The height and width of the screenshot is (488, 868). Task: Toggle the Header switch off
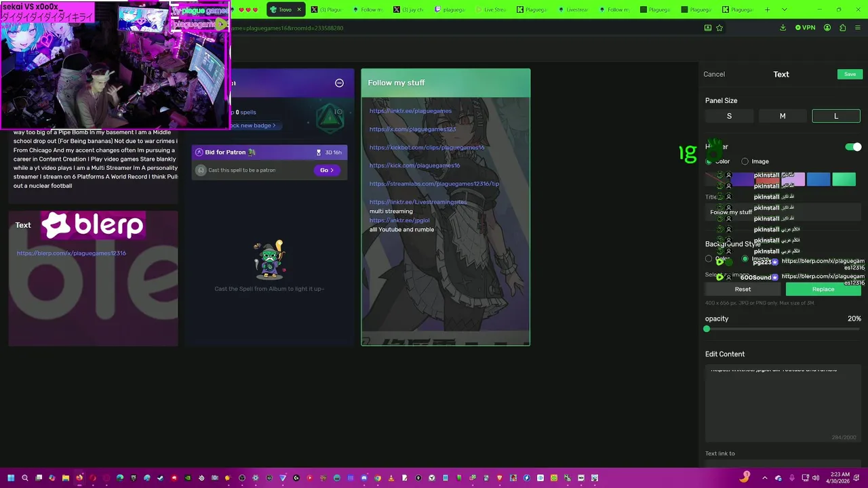tap(854, 147)
